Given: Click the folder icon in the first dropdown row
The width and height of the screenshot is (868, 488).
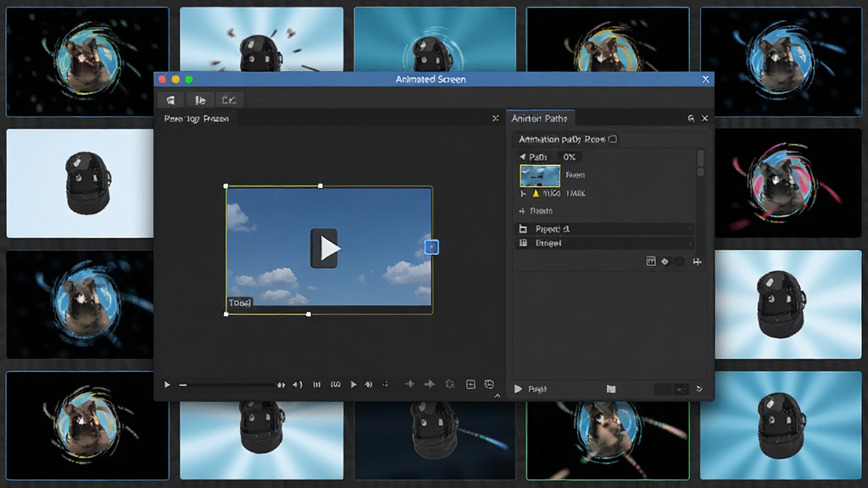Looking at the screenshot, I should pos(523,229).
